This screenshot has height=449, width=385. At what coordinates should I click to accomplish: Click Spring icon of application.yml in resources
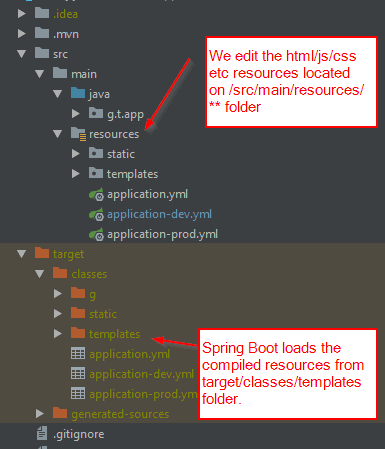point(96,194)
